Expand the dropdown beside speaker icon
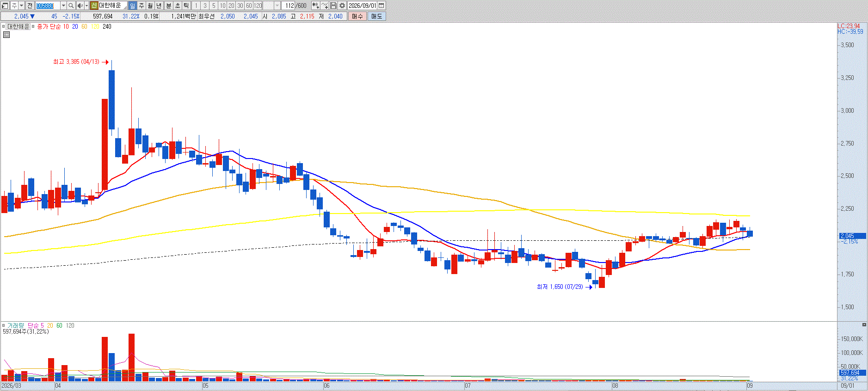The width and height of the screenshot is (868, 391). [x=86, y=6]
